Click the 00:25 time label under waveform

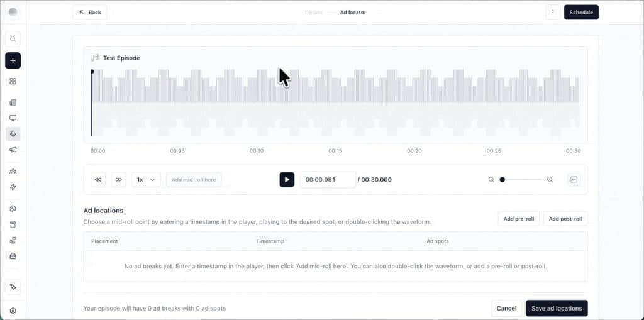point(494,151)
